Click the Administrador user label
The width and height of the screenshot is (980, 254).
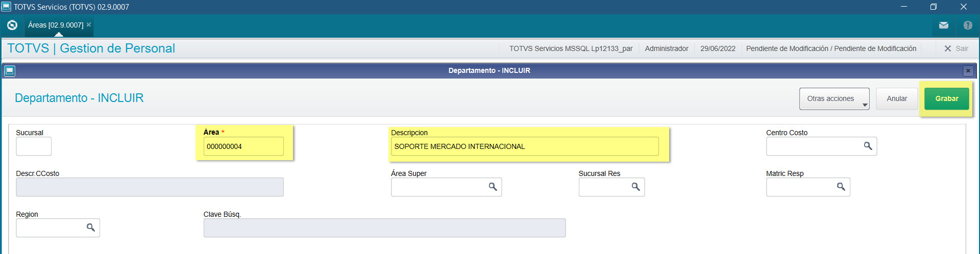coord(667,48)
